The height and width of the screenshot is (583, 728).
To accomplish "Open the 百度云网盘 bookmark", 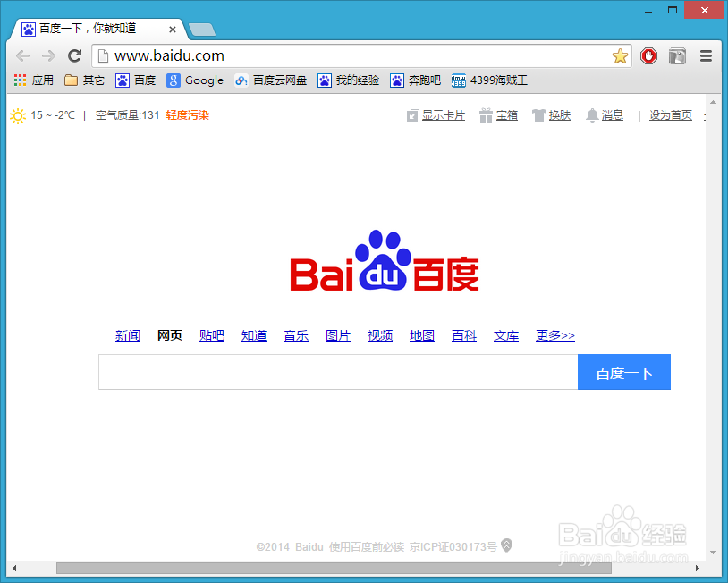I will [271, 80].
